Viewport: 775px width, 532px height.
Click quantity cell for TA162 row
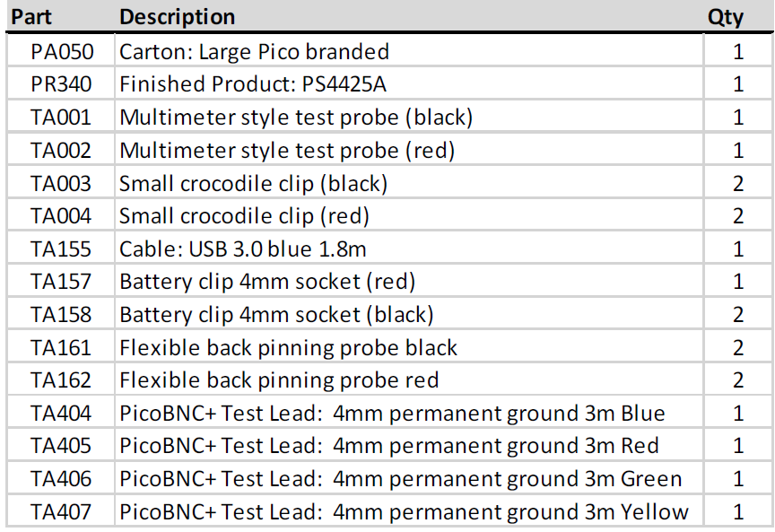coord(739,379)
